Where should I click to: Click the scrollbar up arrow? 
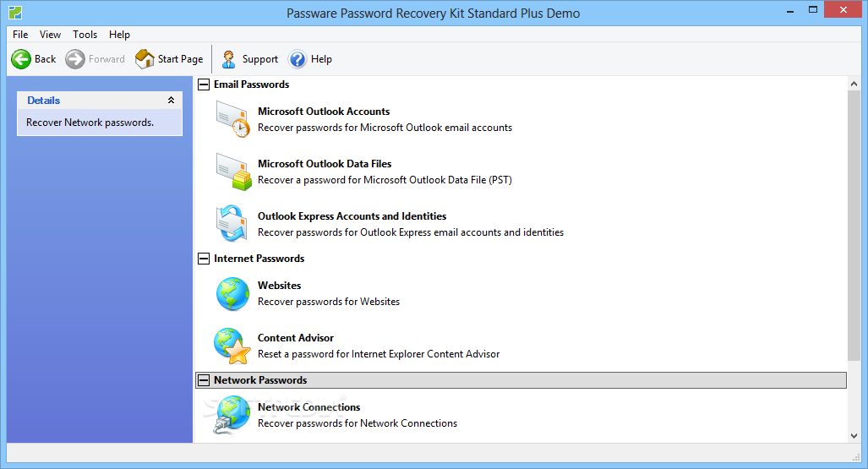click(x=854, y=85)
